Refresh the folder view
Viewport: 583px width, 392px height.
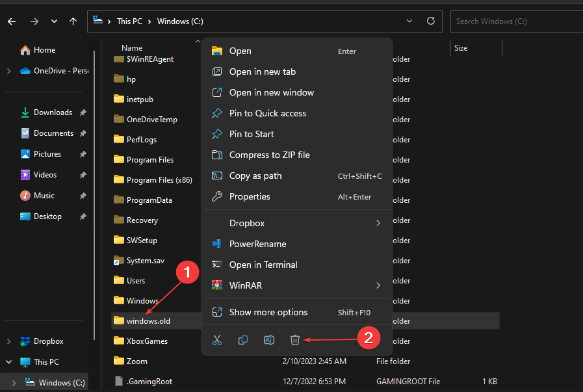tap(430, 21)
